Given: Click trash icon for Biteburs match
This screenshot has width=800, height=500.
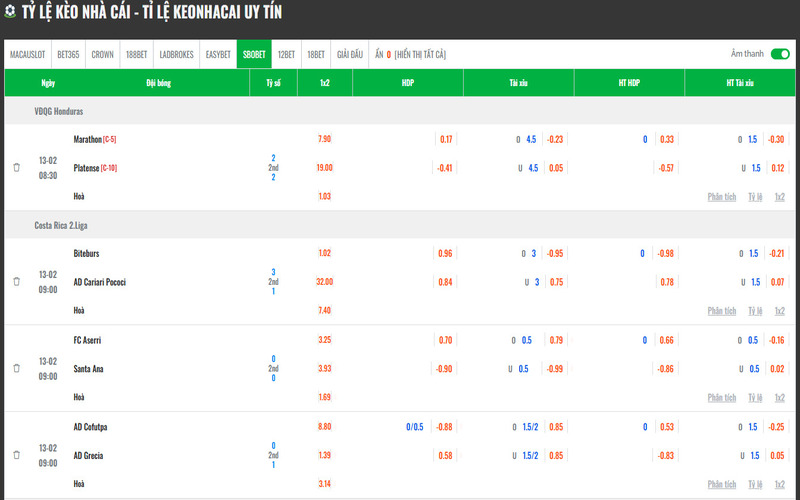Looking at the screenshot, I should point(16,282).
